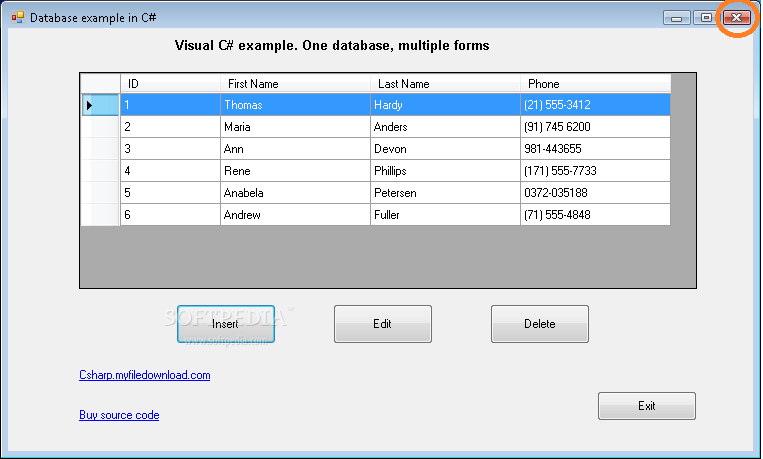Select the row header for Anabela Petersen
Viewport: 763px width, 459px height.
100,193
